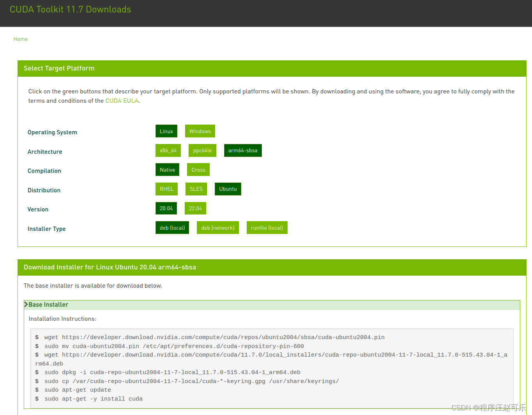Click the base installer available sentence
This screenshot has width=532, height=415.
click(93, 286)
